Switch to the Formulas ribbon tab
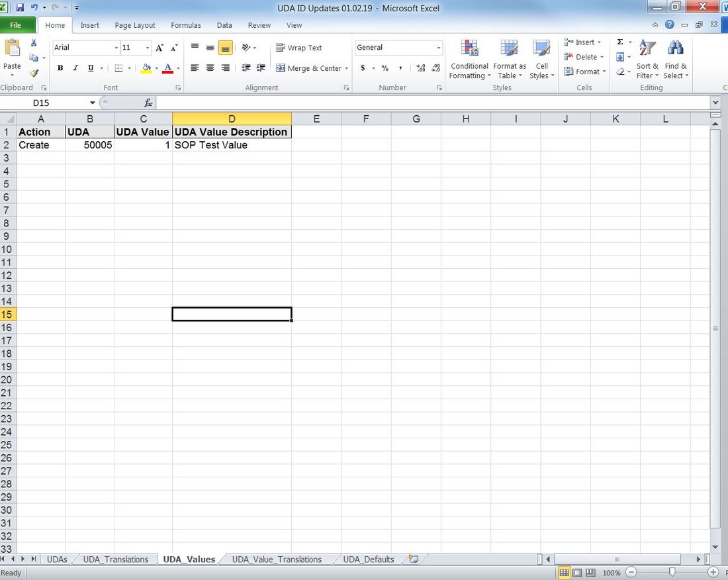This screenshot has width=728, height=580. click(186, 25)
